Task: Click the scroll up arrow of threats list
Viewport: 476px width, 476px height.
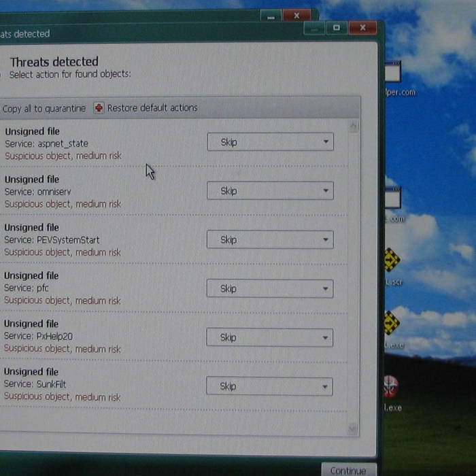Action: pos(354,126)
